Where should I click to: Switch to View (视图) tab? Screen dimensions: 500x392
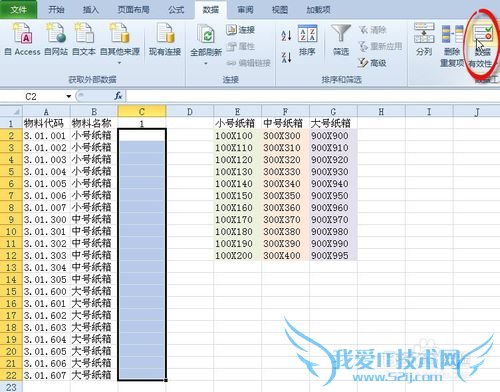(x=280, y=10)
